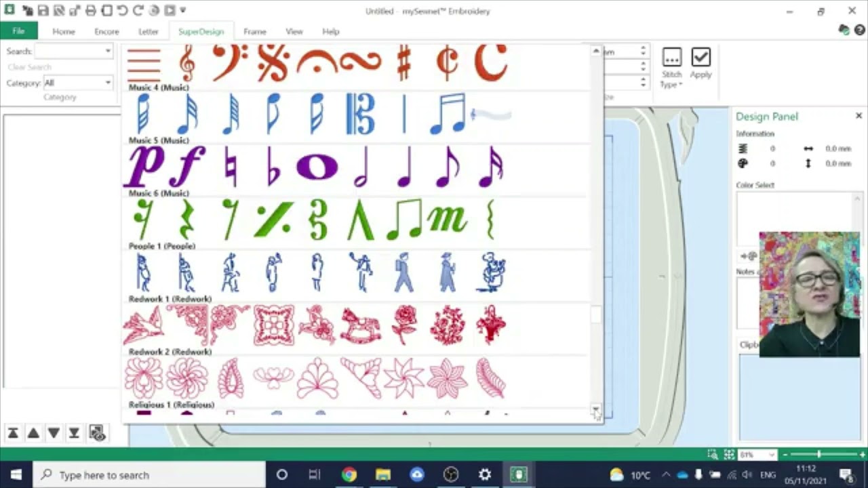Click the Apply checkmark button
This screenshot has width=868, height=488.
(x=701, y=64)
